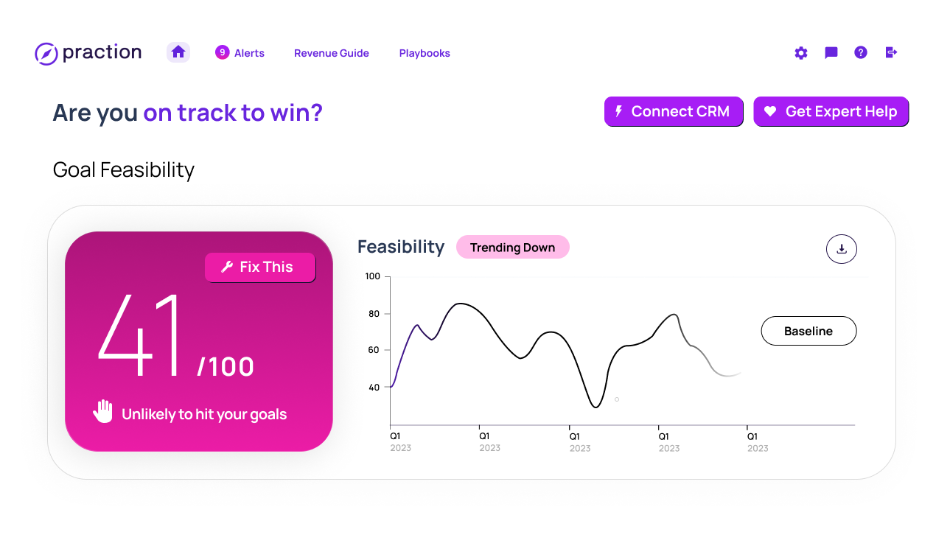Open settings via the gear icon
936x560 pixels.
pyautogui.click(x=801, y=53)
